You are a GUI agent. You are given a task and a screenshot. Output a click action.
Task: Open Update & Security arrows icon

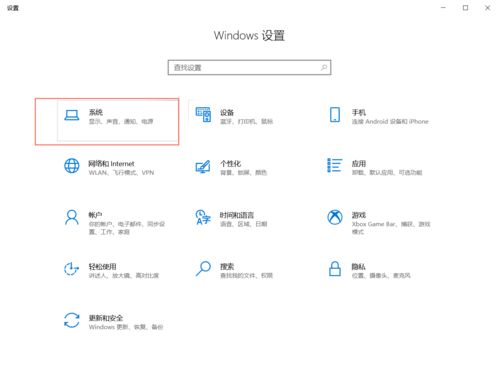click(72, 320)
